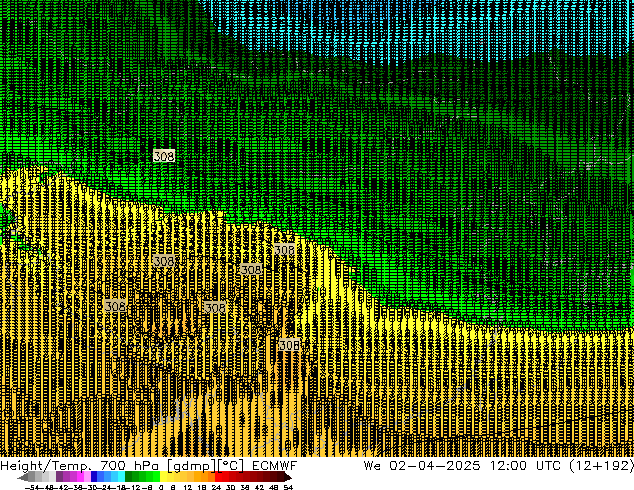The width and height of the screenshot is (634, 490).
Task: Click the "54" legend scale value
Action: (x=288, y=487)
